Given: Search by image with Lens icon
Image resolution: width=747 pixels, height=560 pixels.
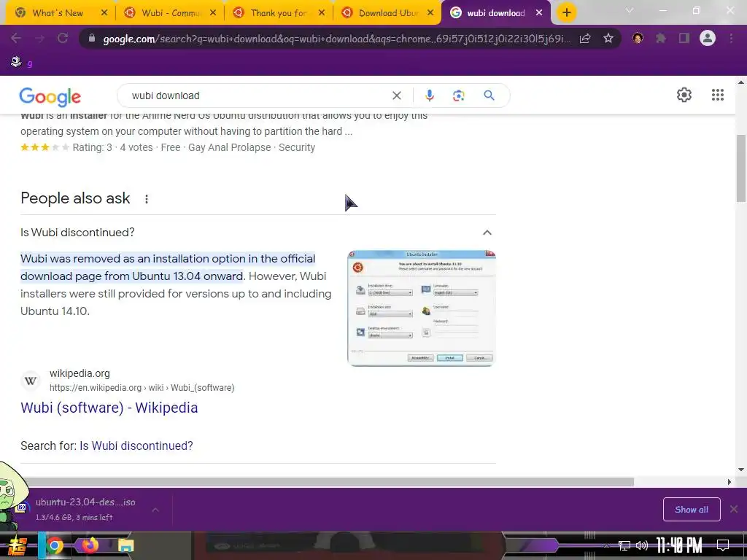Looking at the screenshot, I should [x=458, y=96].
